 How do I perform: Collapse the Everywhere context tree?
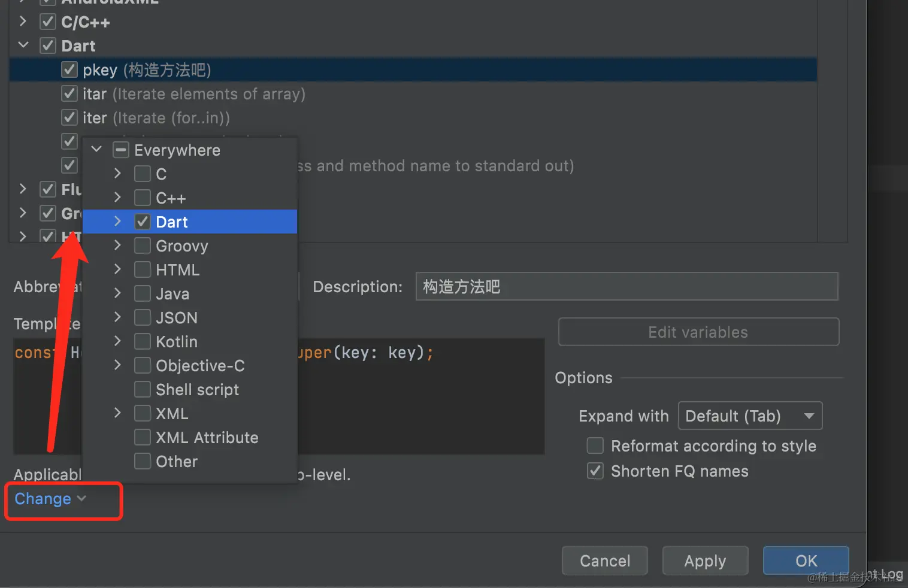pyautogui.click(x=96, y=150)
